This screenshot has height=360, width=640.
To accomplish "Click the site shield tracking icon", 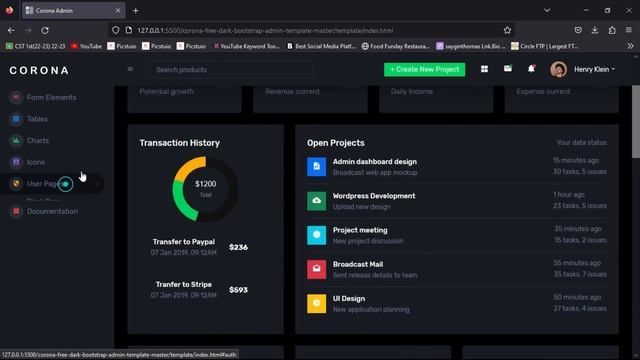I will click(x=116, y=30).
